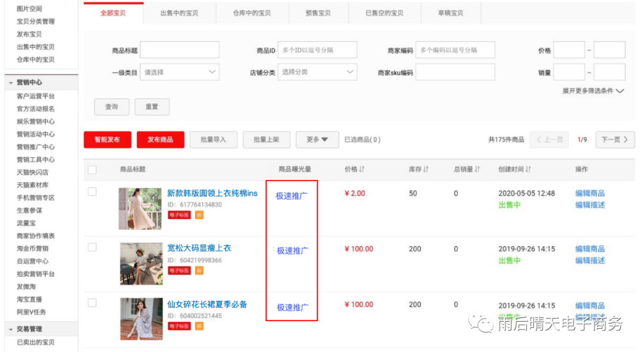Open product link 宽松大码显瘦上衣

click(199, 248)
